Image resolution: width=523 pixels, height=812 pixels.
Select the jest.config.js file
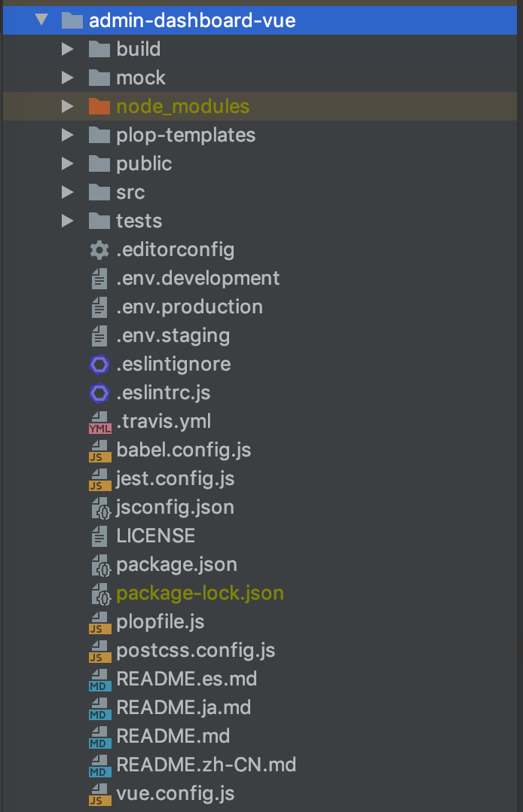175,479
